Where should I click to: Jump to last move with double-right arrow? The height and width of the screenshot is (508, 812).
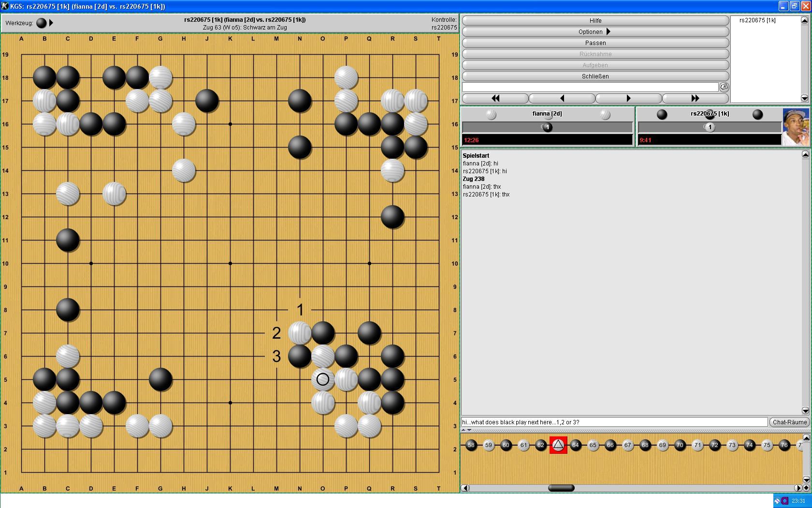coord(695,98)
